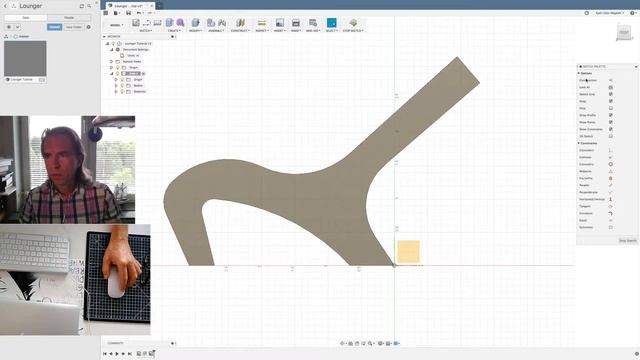Viewport: 640px width, 360px height.
Task: Switch to the Data tab
Action: [26, 18]
